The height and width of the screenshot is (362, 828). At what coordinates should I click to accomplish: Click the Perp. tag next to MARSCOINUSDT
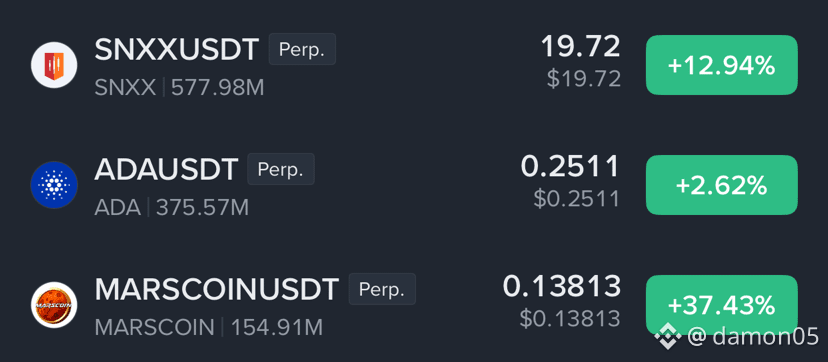pos(382,289)
